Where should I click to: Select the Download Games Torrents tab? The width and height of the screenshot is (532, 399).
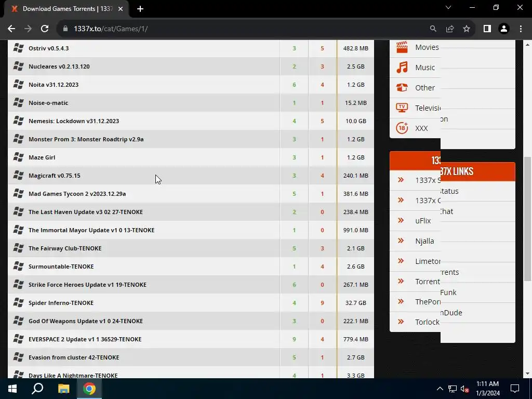[66, 9]
